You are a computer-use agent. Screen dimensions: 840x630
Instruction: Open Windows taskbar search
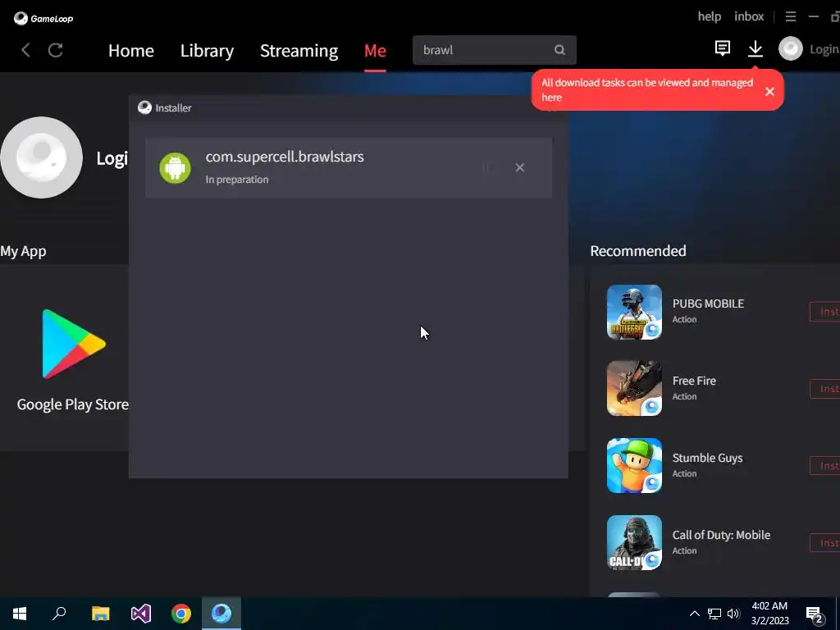pos(59,614)
